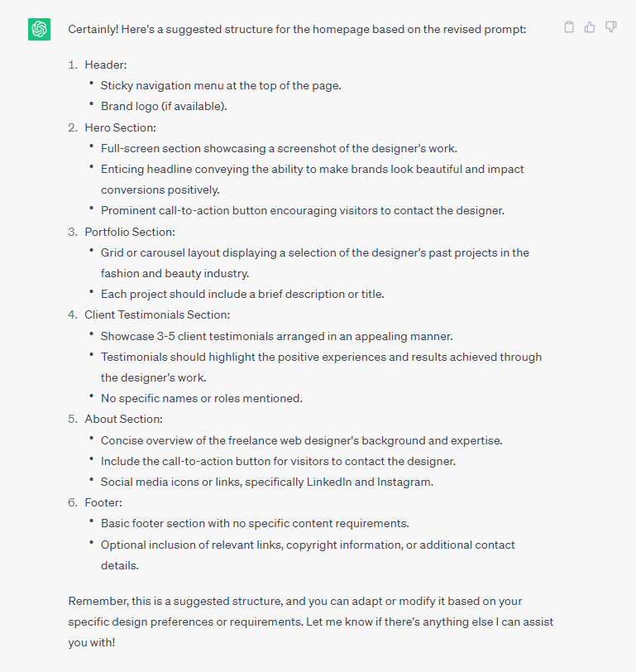636x672 pixels.
Task: Click the opening "Certainly!" sentence
Action: 297,29
